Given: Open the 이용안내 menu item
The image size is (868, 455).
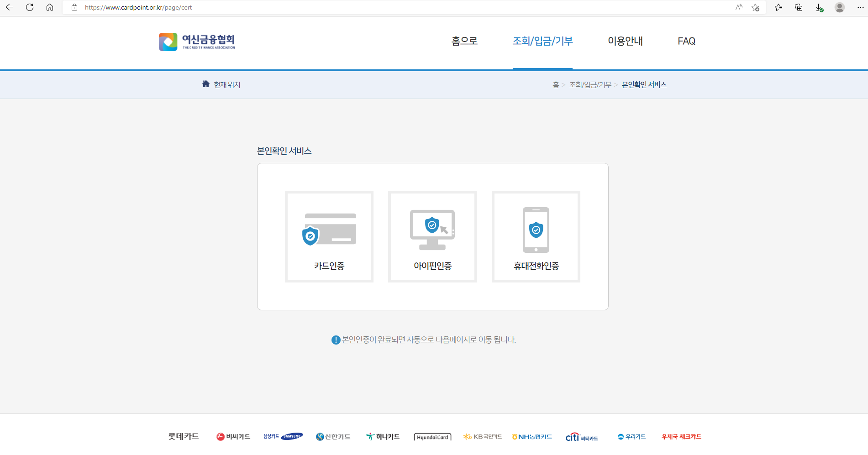Looking at the screenshot, I should click(x=626, y=41).
